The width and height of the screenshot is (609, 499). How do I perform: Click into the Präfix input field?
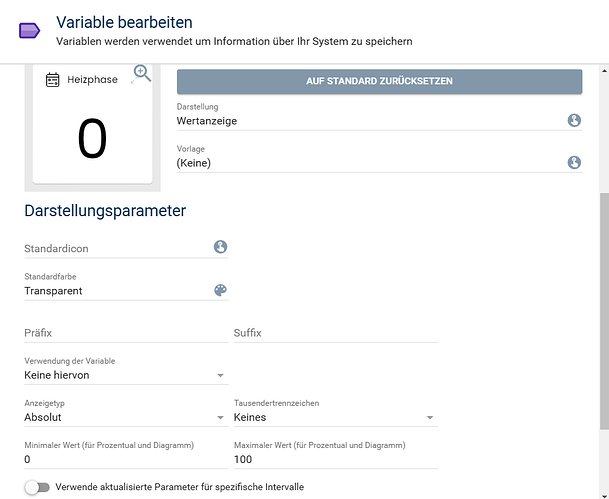[125, 333]
